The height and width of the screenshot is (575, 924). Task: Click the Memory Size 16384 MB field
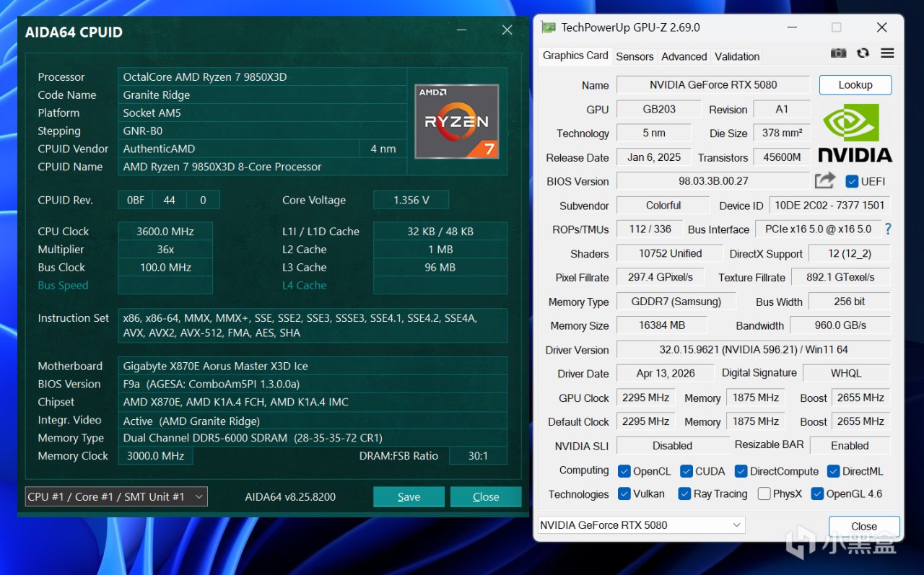tap(662, 325)
